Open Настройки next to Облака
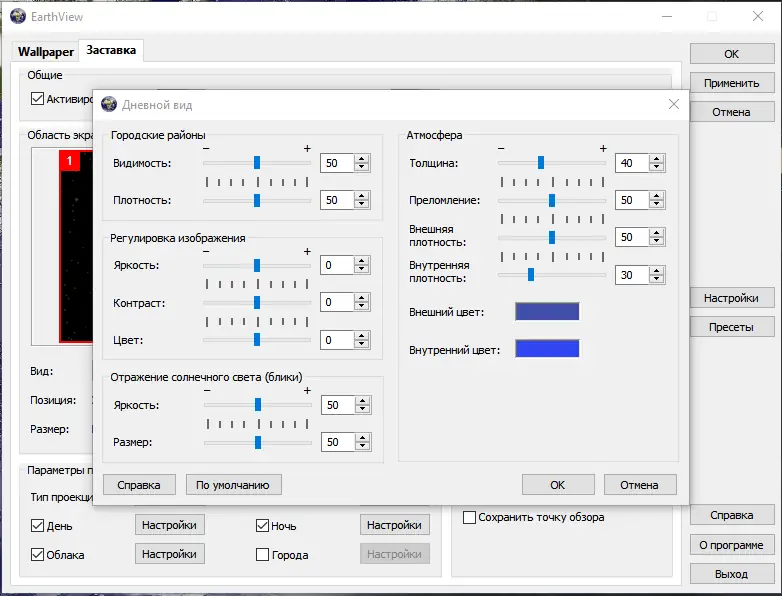The width and height of the screenshot is (782, 596). point(170,554)
